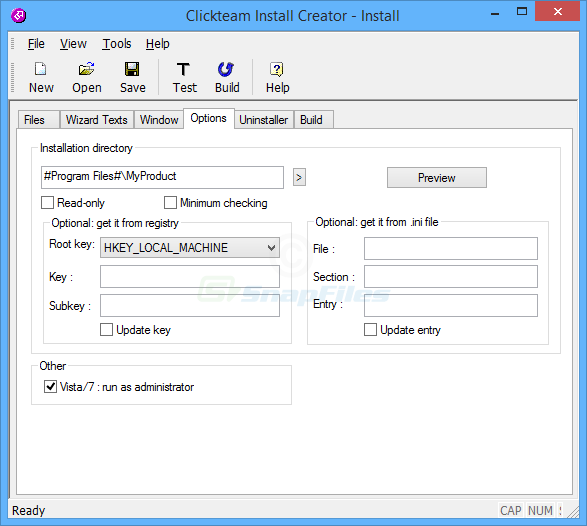Open the File menu
This screenshot has height=526, width=587.
(36, 44)
